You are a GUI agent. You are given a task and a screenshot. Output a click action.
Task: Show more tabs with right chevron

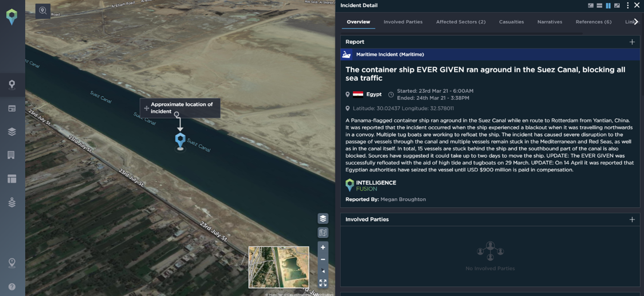pos(636,22)
